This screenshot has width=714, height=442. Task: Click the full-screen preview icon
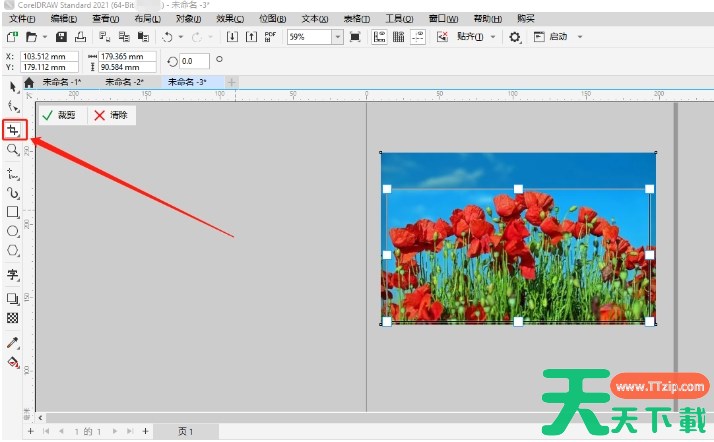(x=355, y=37)
